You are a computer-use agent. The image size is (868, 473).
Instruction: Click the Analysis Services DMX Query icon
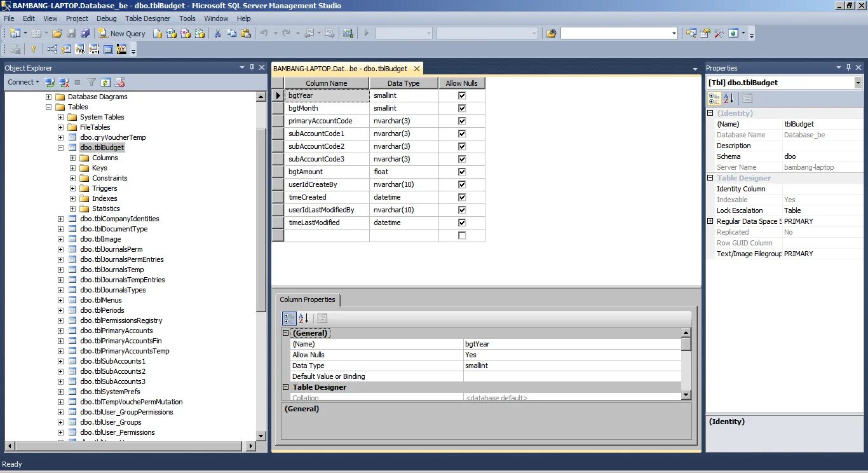coord(186,33)
